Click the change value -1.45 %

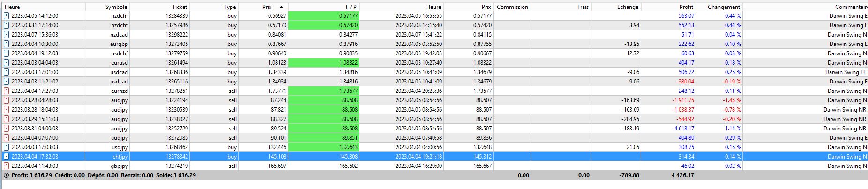point(732,100)
